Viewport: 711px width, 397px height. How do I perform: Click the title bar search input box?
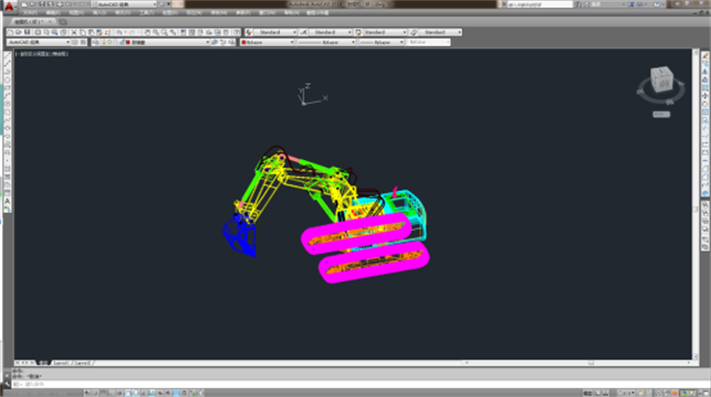pos(540,4)
